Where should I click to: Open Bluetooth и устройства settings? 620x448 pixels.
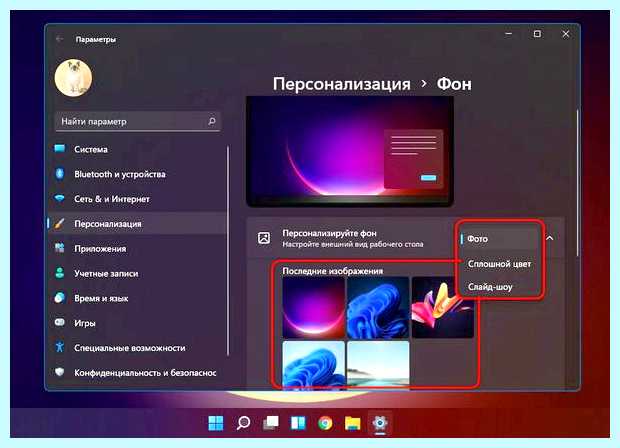tap(137, 174)
